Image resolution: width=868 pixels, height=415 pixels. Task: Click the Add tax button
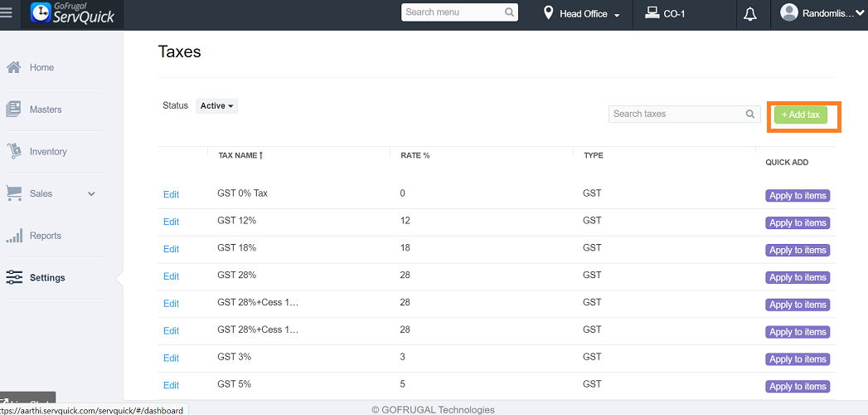pyautogui.click(x=800, y=115)
